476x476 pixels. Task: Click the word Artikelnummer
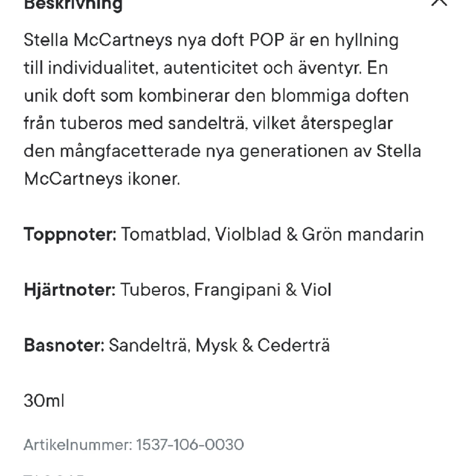point(78,445)
